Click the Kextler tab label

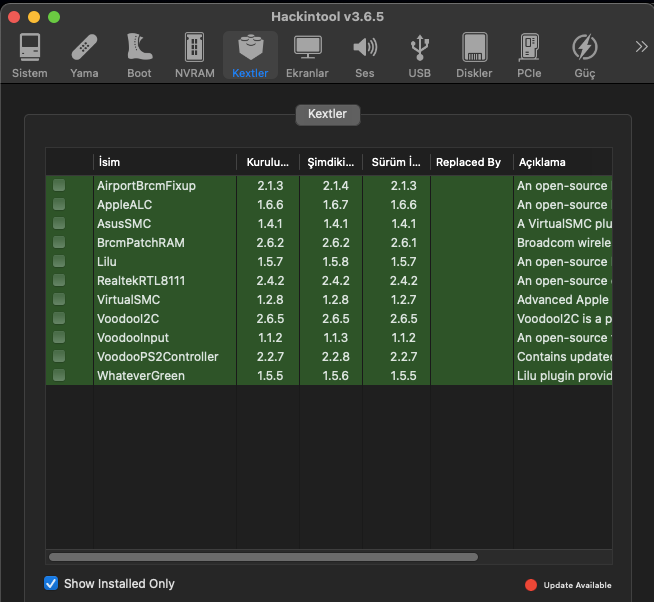327,114
